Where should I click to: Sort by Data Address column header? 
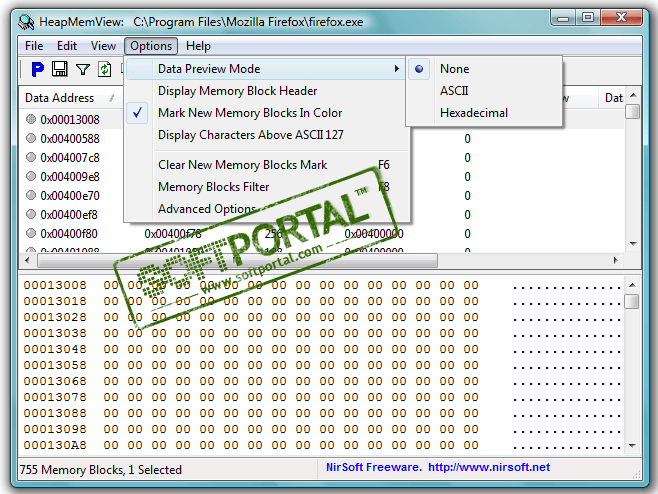[x=71, y=98]
